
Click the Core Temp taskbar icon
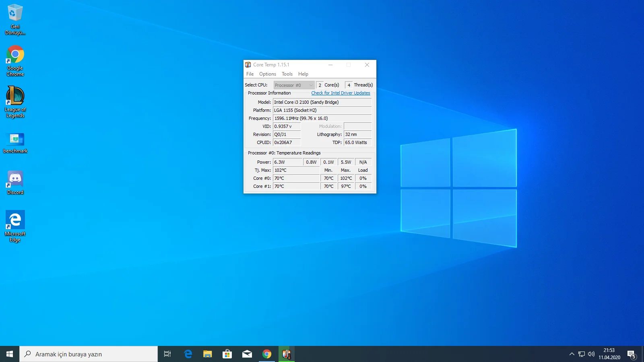[x=287, y=354]
